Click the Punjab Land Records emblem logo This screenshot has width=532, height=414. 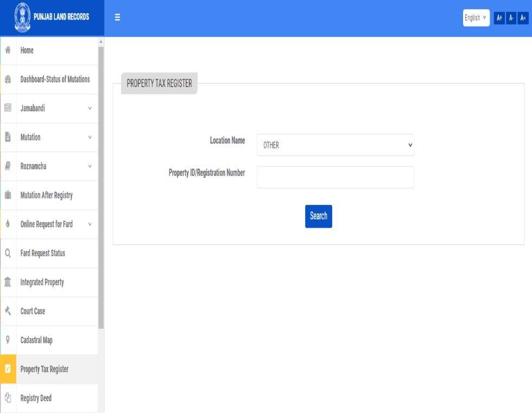(22, 17)
